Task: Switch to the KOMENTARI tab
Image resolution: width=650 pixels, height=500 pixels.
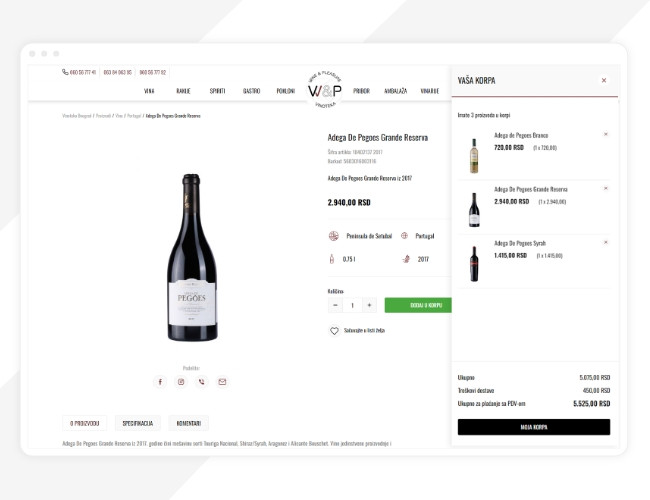Action: click(189, 423)
